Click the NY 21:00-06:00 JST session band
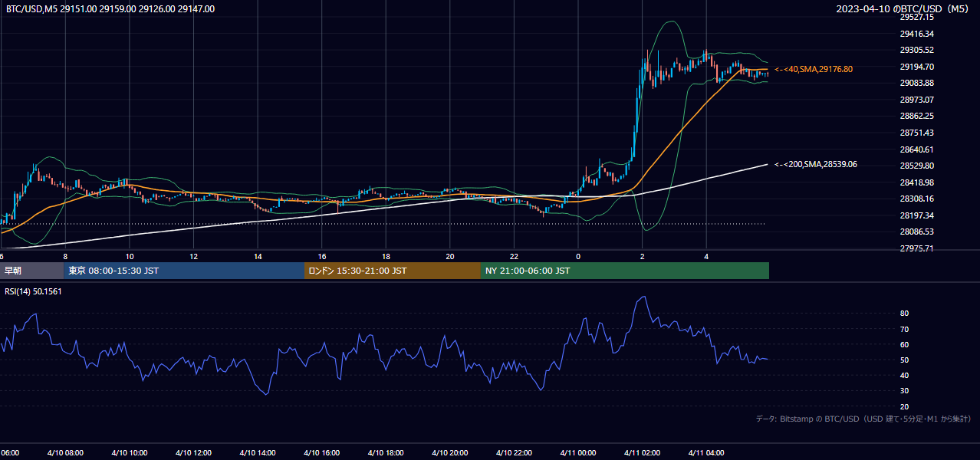980x460 pixels. (x=625, y=271)
